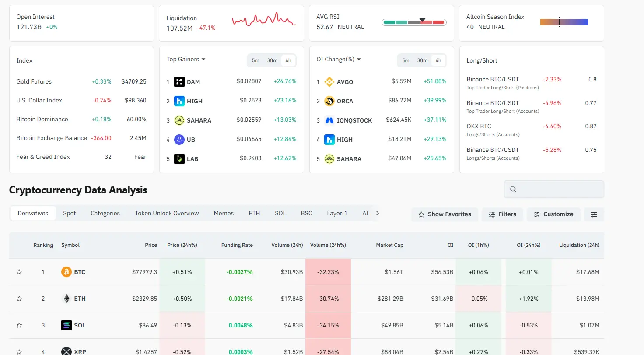Click the SOL funding rate 0.0048% cell
Image resolution: width=644 pixels, height=355 pixels.
click(x=241, y=325)
